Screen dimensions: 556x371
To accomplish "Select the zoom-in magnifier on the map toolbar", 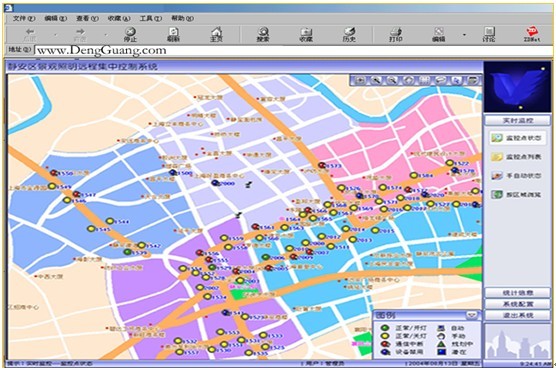I will pyautogui.click(x=376, y=81).
